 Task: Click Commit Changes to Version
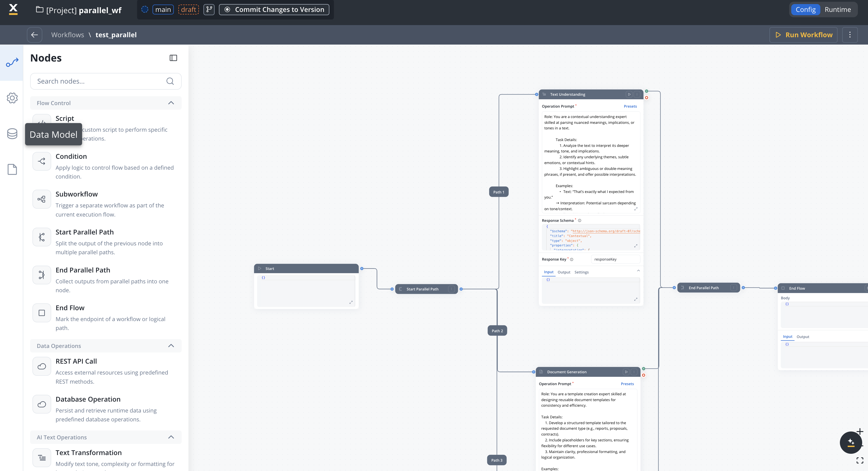(x=274, y=9)
